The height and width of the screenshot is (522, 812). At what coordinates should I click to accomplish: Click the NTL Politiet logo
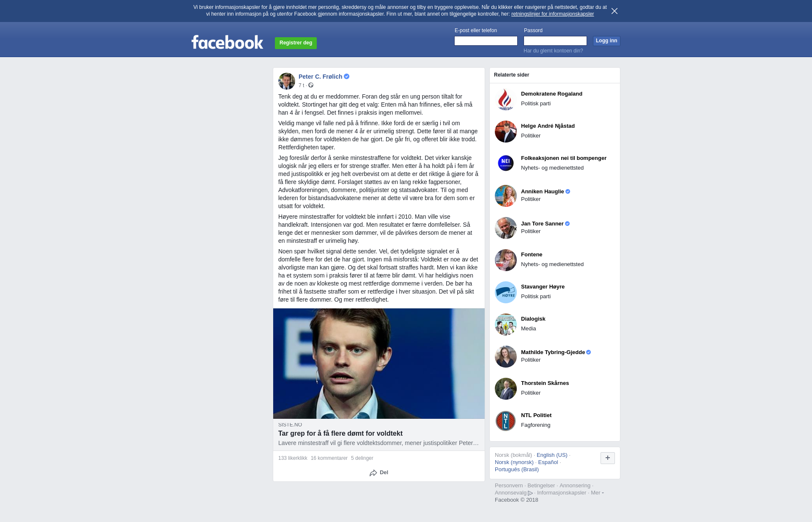[506, 421]
